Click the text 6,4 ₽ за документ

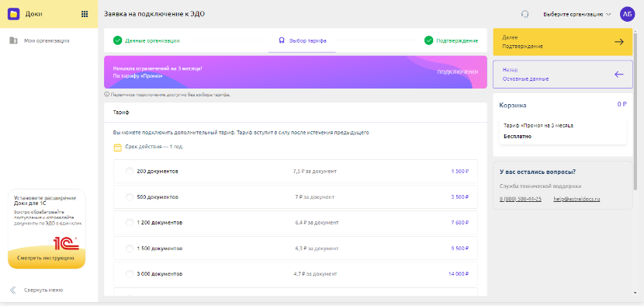[x=317, y=222]
